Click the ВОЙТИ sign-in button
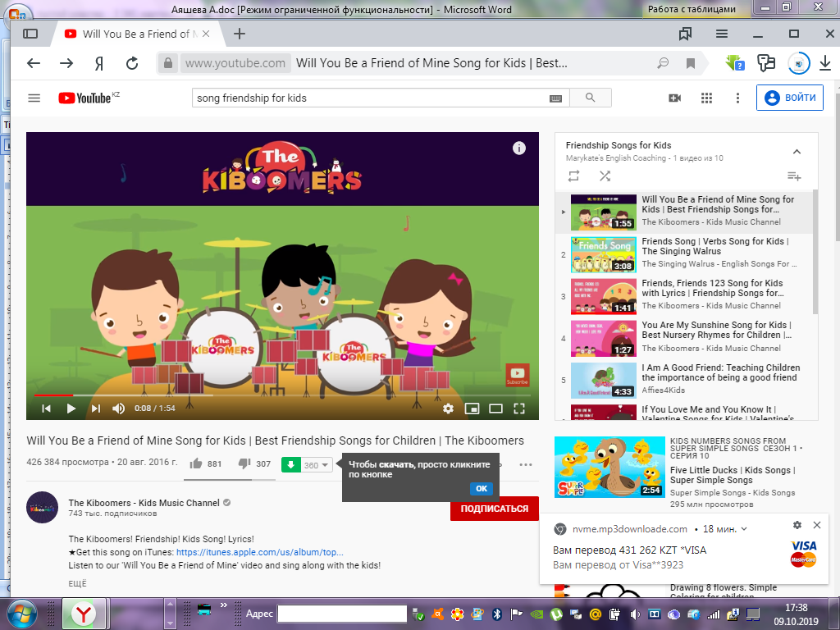Screen dimensions: 840x630 point(790,98)
